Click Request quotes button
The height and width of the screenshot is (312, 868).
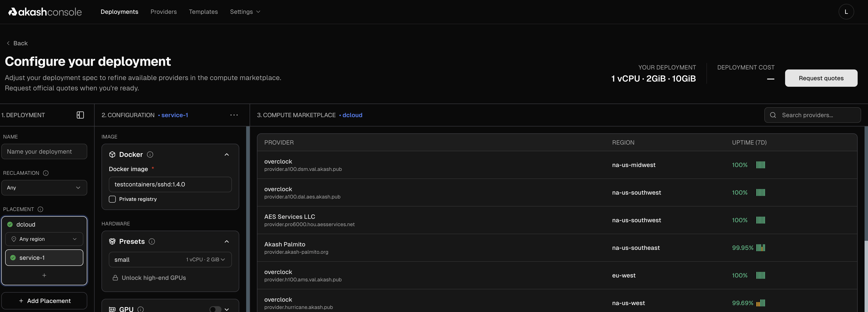[x=821, y=78]
